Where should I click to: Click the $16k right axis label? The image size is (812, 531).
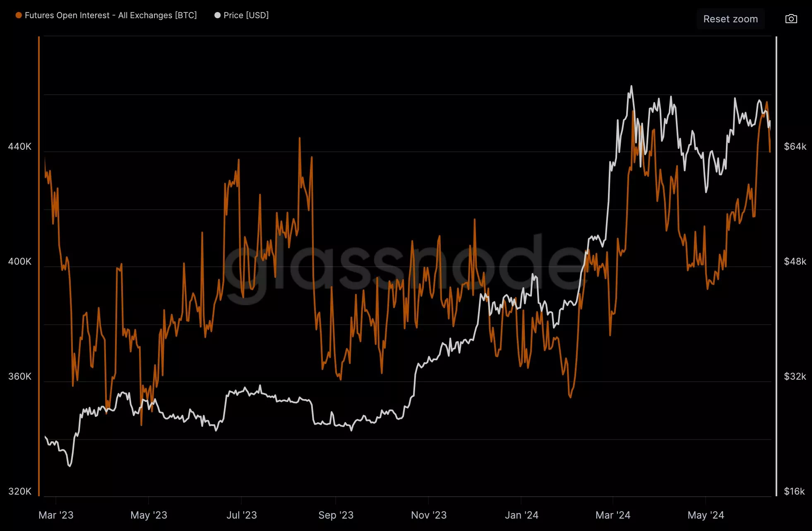click(x=795, y=491)
